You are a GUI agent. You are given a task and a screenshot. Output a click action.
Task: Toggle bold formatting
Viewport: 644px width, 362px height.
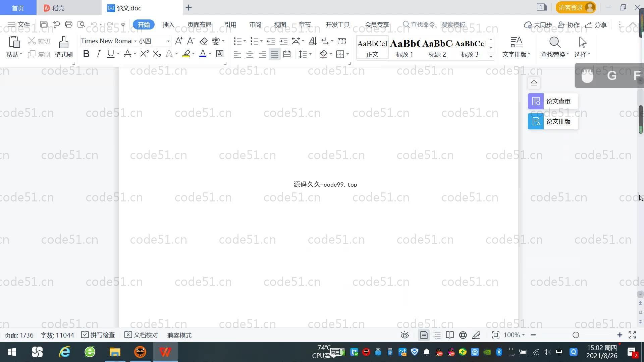coord(86,54)
